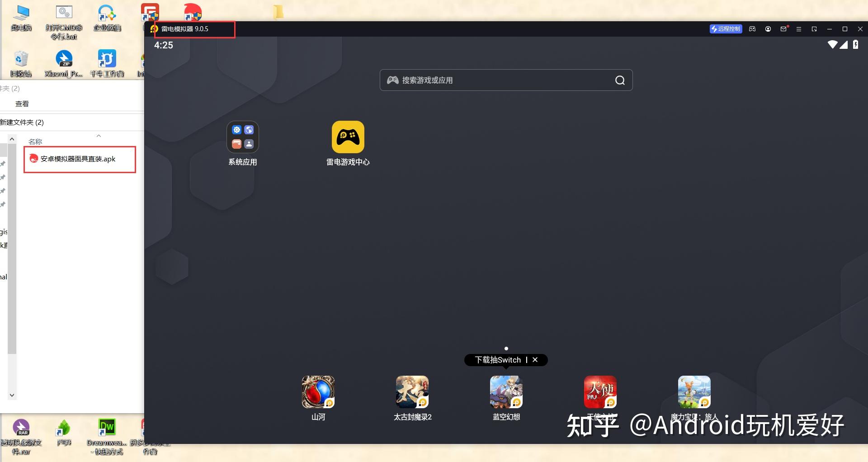
Task: Open the user account icon in title bar
Action: 768,29
